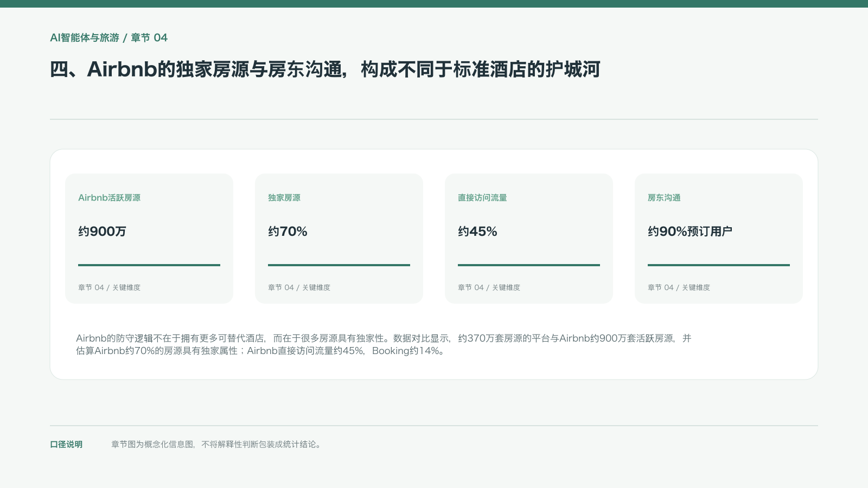Image resolution: width=868 pixels, height=488 pixels.
Task: Click footer '章节 04 / 关键维度' under 约90%预订用户
Action: tap(679, 287)
